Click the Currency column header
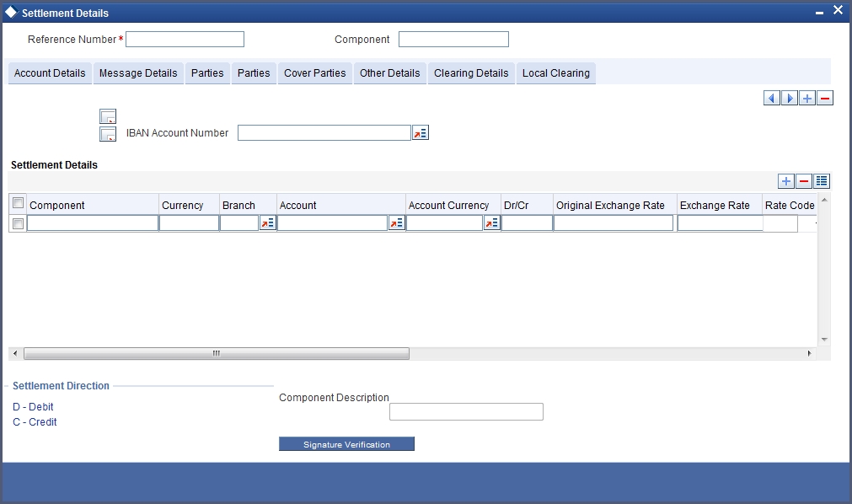852x504 pixels. [183, 206]
